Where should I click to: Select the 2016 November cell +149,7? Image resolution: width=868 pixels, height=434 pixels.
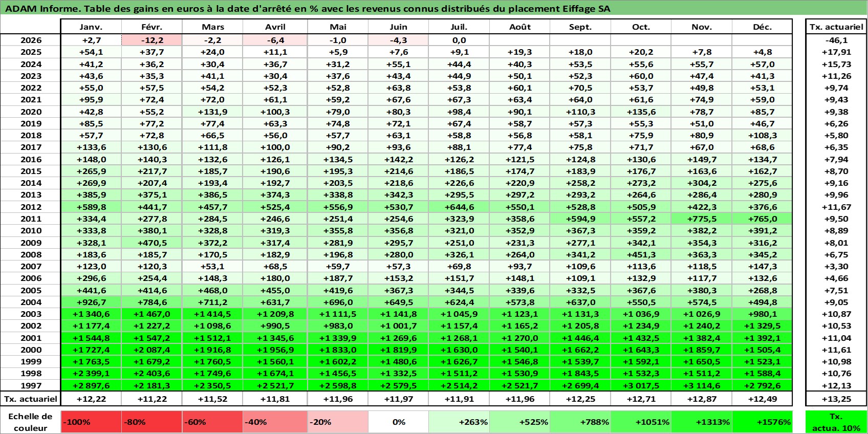[702, 159]
